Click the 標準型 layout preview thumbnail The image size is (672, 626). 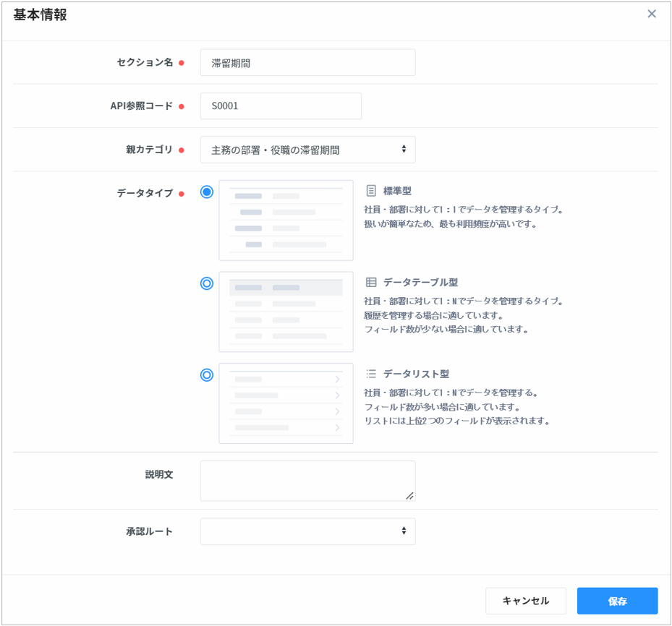(x=286, y=220)
